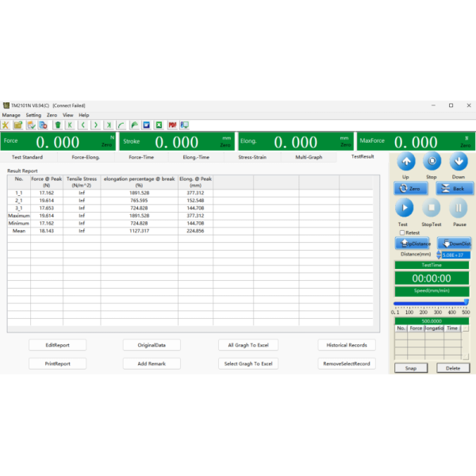
Task: Click All Gragh To Excel button
Action: (x=248, y=345)
